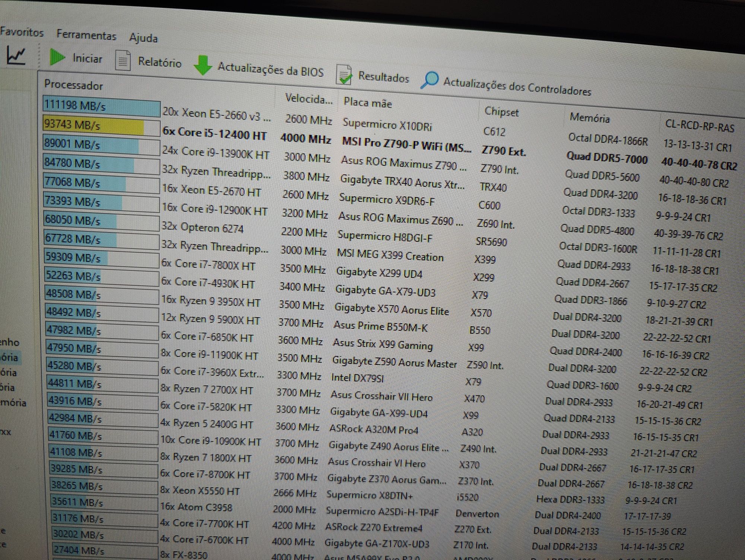Select the 16x Atom C3958 row
The height and width of the screenshot is (560, 745).
pos(196,507)
